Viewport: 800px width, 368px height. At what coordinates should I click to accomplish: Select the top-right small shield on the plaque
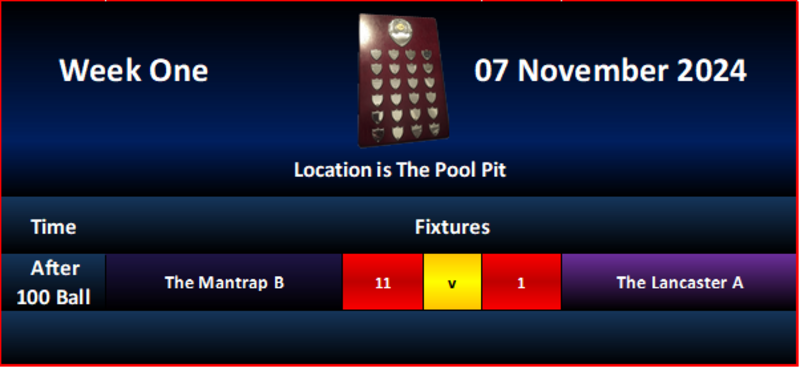pos(427,54)
